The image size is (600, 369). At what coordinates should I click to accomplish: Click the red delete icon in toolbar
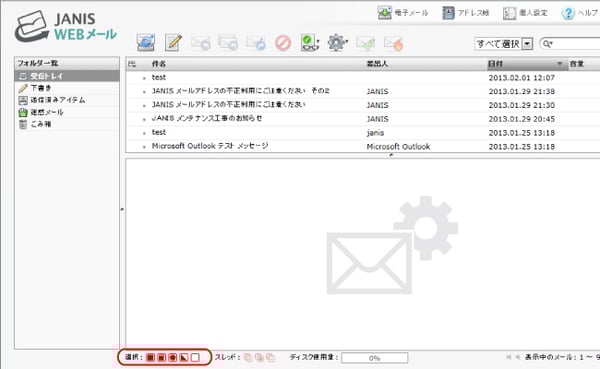(x=283, y=43)
